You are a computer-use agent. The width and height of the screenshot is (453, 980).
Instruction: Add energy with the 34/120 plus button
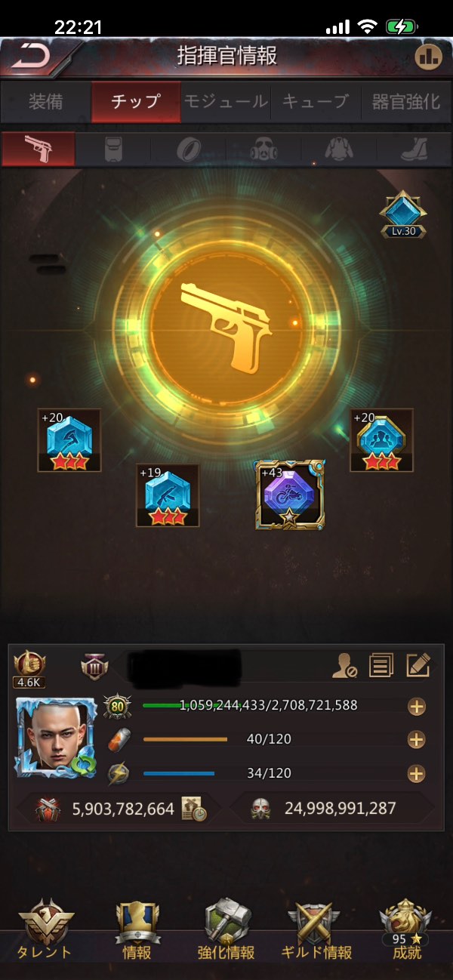pos(416,773)
